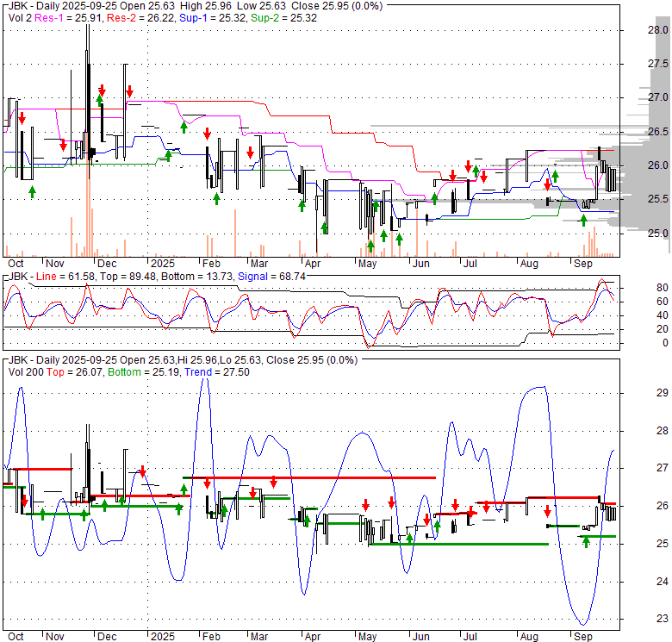672x642 pixels.
Task: Click the 0 level on oscillator axis
Action: [665, 343]
